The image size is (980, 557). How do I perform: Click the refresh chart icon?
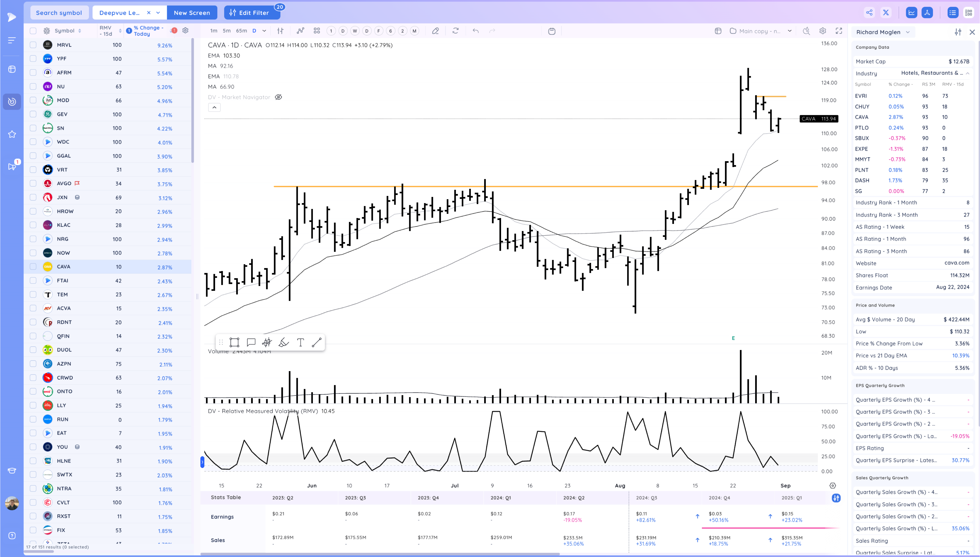coord(455,31)
